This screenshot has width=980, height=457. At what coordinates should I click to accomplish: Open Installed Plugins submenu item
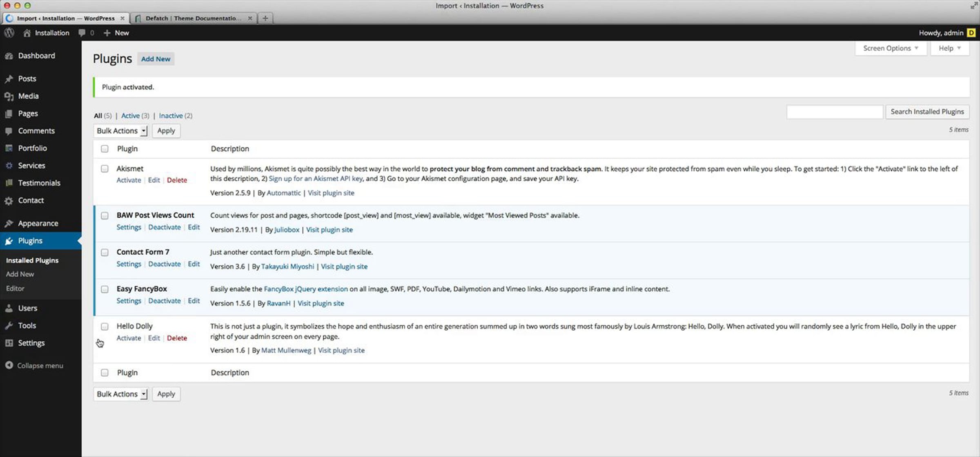pos(32,260)
